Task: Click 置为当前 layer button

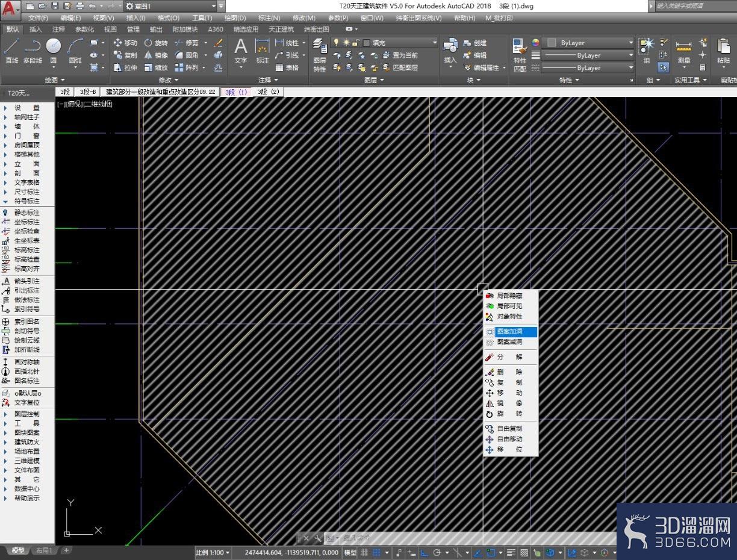Action: (x=400, y=55)
